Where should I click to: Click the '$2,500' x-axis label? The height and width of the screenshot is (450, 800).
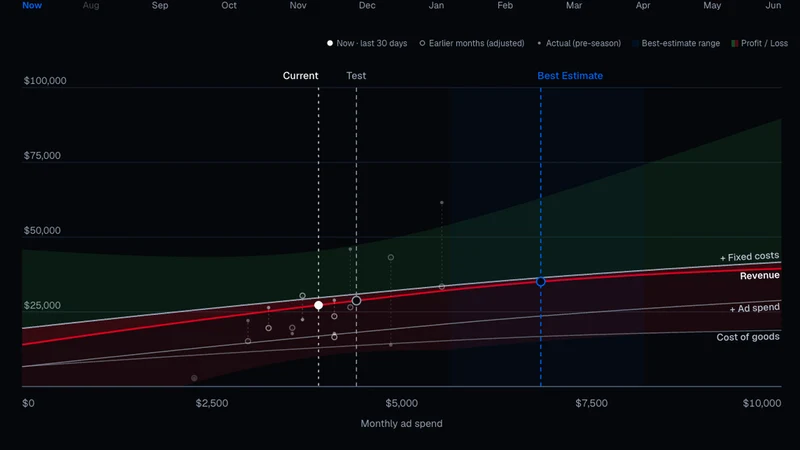point(212,403)
